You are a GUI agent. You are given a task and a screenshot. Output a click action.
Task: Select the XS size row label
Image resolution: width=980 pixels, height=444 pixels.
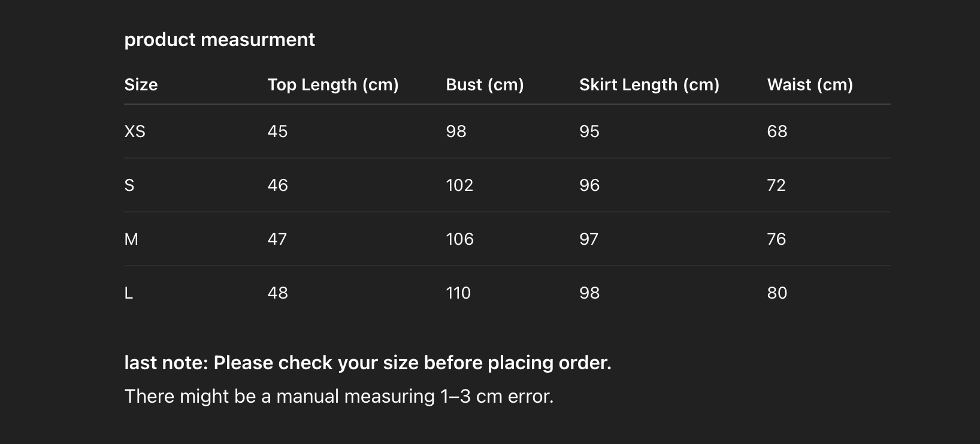135,132
